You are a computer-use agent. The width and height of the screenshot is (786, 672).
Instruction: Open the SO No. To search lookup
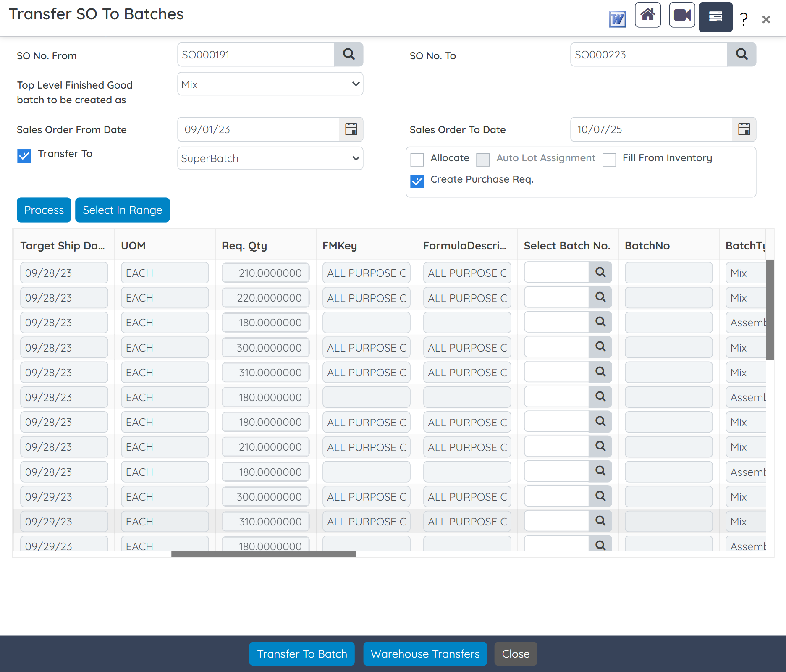coord(741,54)
